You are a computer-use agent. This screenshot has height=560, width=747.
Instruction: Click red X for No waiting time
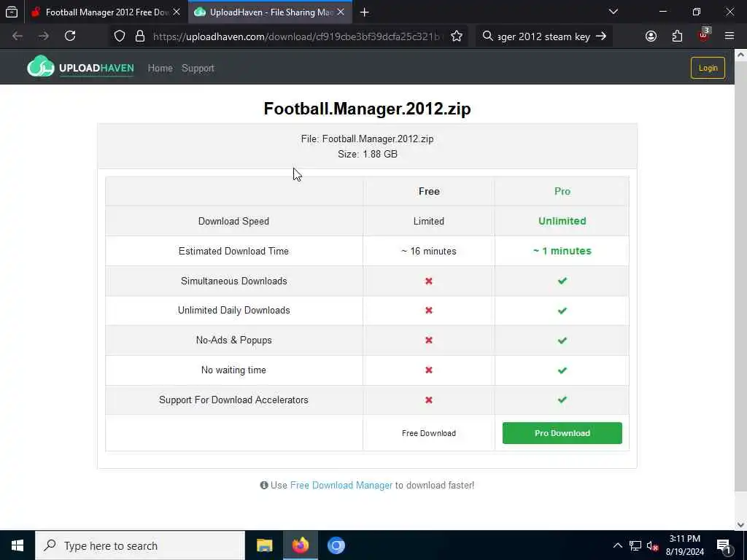[x=429, y=370]
